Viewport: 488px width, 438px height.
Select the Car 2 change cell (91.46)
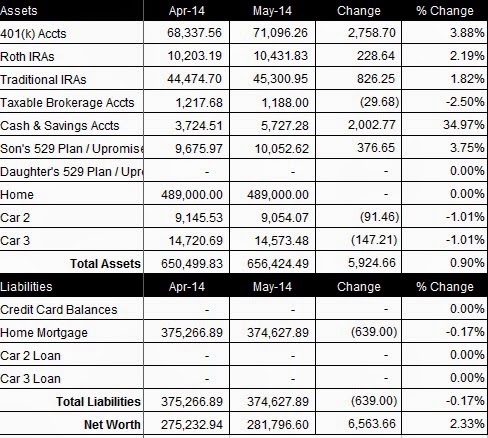359,217
